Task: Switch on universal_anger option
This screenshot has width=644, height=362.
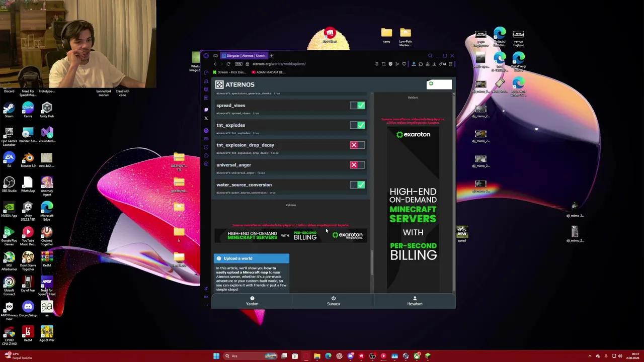Action: [357, 165]
